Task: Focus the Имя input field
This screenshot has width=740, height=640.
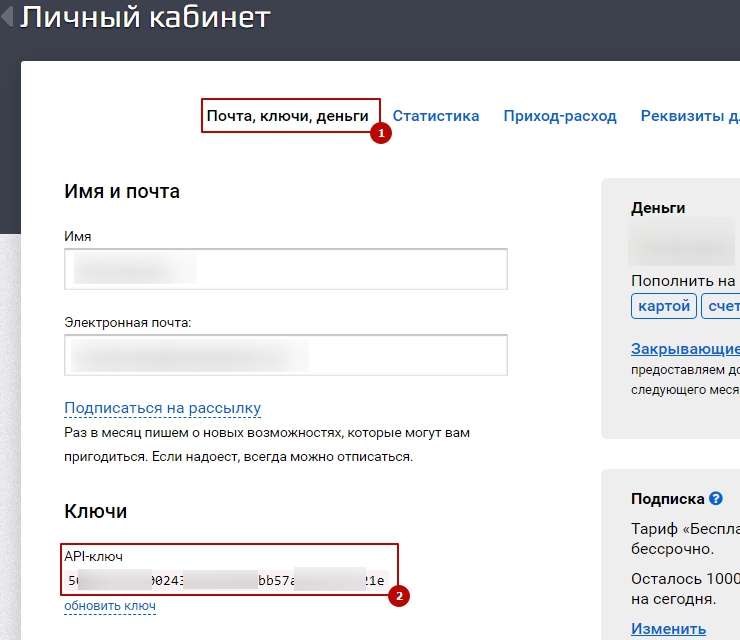Action: tap(285, 269)
